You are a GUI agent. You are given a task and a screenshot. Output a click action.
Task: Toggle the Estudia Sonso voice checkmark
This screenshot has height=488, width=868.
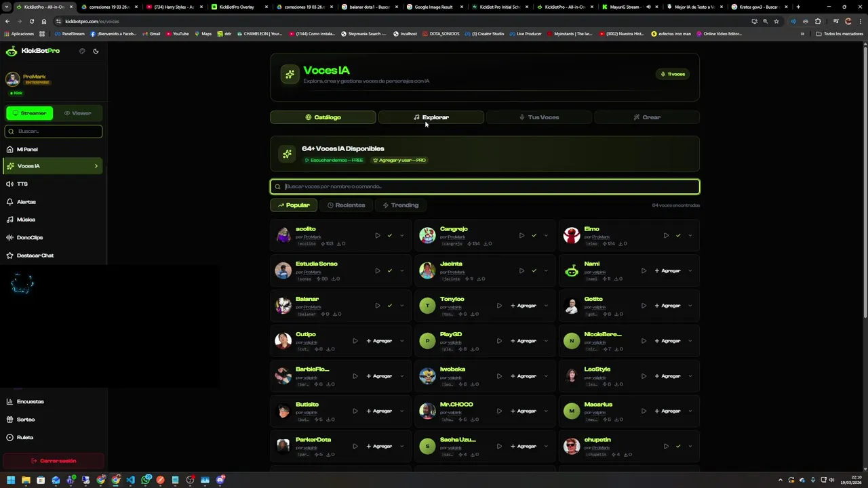tap(390, 270)
